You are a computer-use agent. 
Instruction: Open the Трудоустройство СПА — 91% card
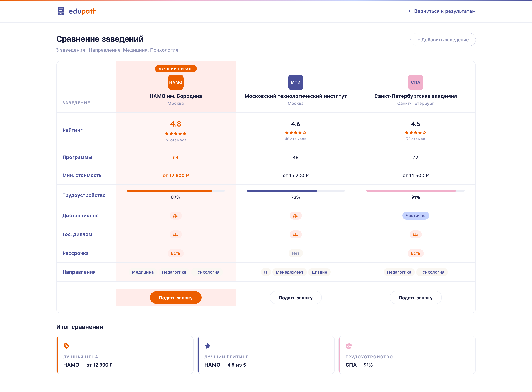coord(407,355)
